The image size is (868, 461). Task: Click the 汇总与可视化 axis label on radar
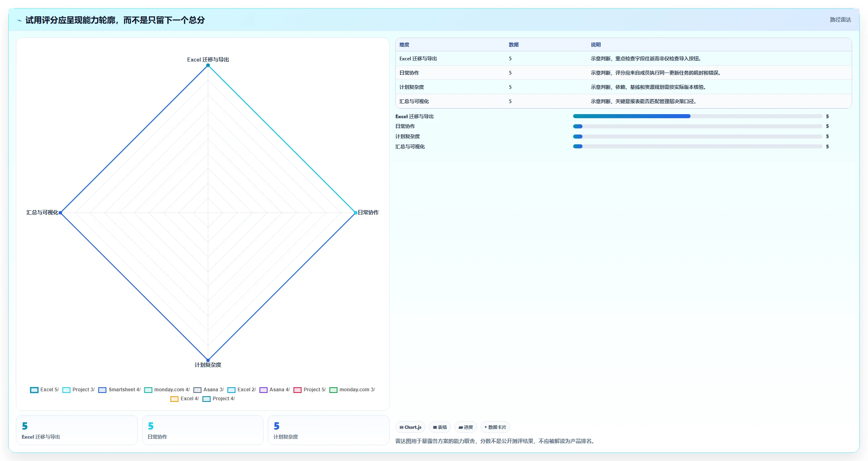click(42, 212)
